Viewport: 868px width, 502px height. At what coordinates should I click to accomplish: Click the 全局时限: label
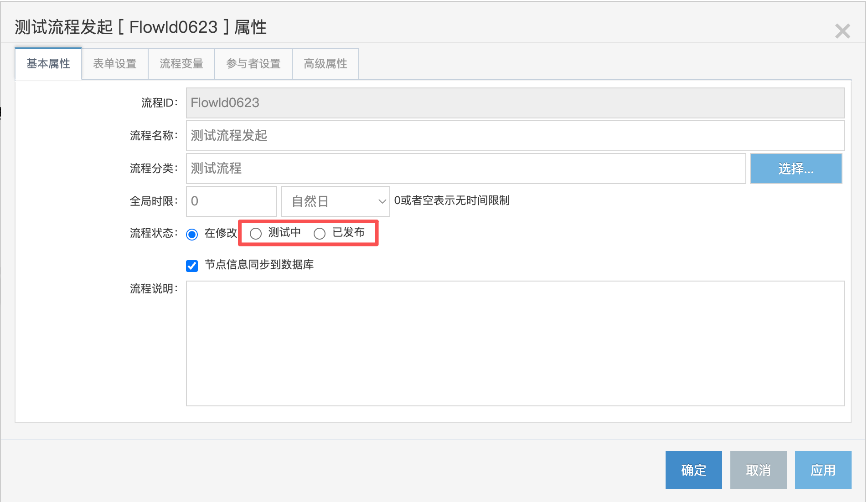coord(154,201)
